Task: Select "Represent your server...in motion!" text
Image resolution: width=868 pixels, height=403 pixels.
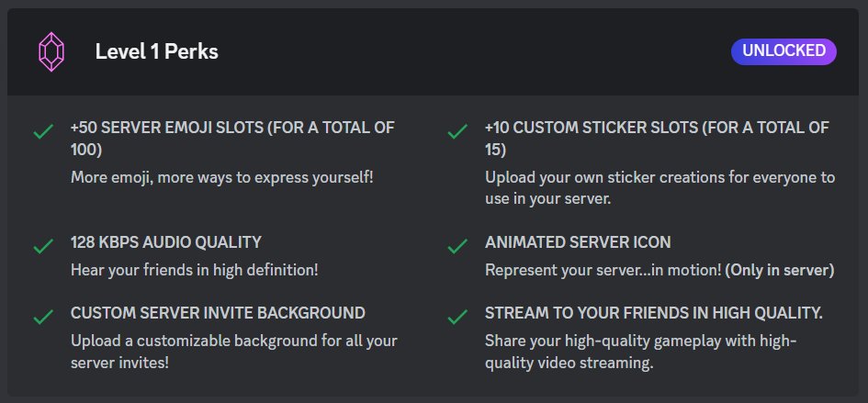Action: pyautogui.click(x=603, y=271)
